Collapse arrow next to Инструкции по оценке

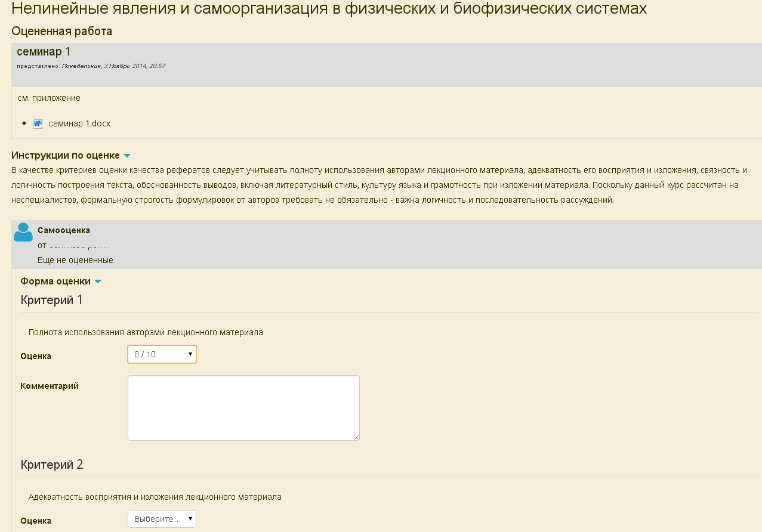point(127,156)
